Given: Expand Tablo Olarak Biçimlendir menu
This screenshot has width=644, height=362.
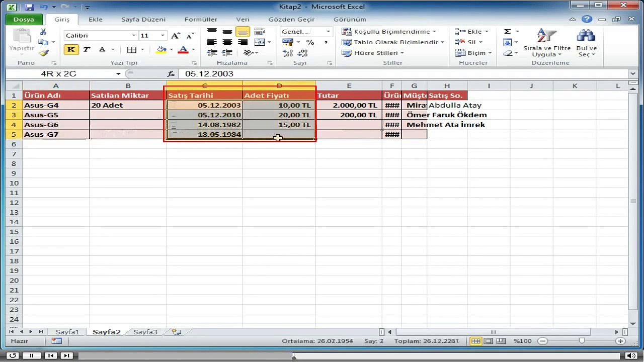Looking at the screenshot, I should pyautogui.click(x=393, y=42).
